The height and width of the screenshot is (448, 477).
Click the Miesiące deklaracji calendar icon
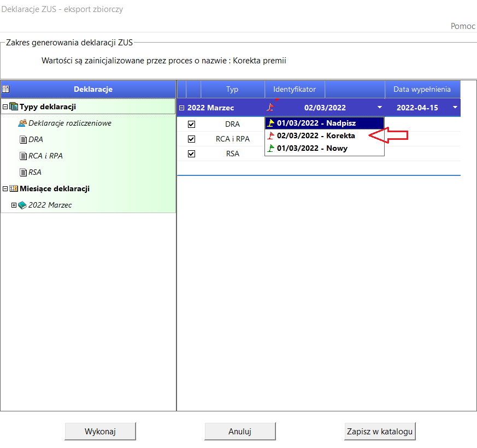point(14,188)
